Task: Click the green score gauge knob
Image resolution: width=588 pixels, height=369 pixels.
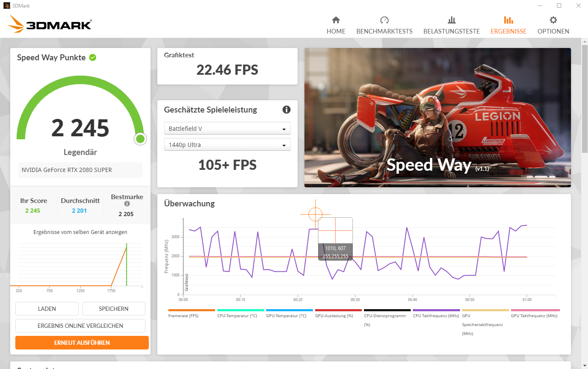Action: coord(140,139)
